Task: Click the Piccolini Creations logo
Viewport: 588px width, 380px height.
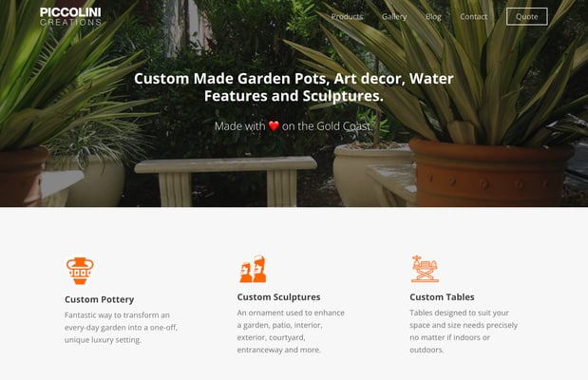Action: 70,17
